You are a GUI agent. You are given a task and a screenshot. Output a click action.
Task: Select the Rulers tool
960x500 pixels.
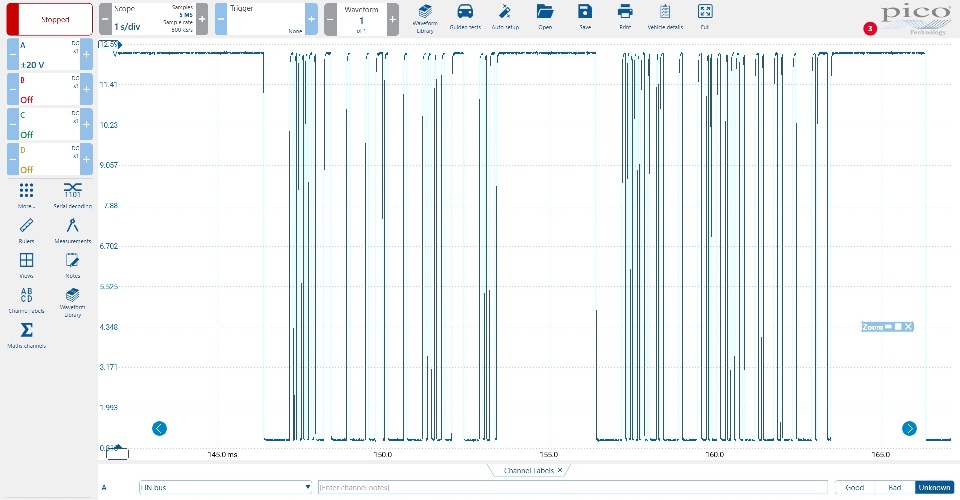(26, 230)
